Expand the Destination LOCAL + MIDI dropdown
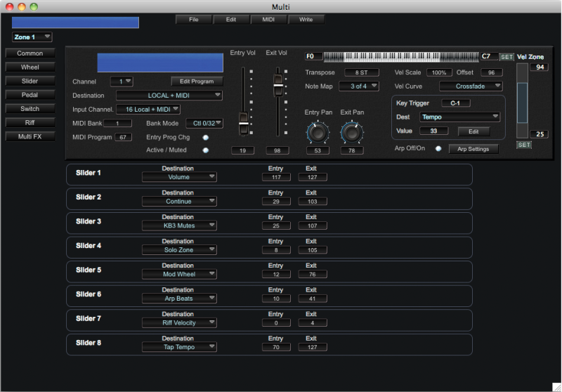 (169, 96)
